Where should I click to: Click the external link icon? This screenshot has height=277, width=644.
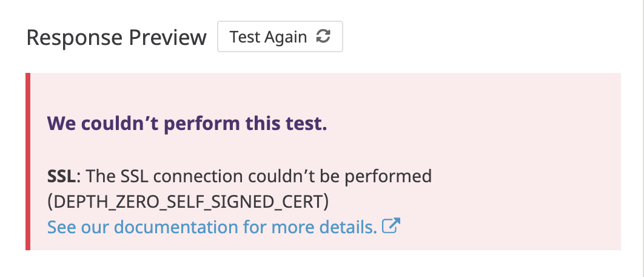point(392,227)
